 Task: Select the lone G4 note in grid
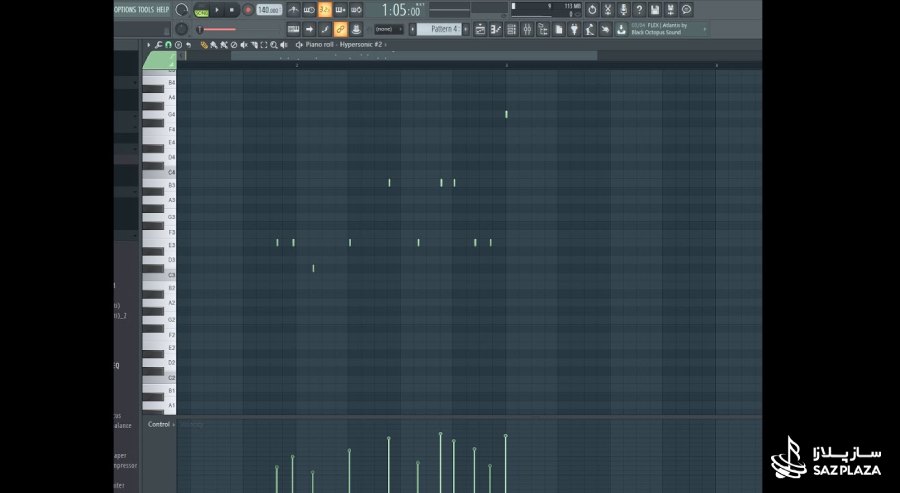coord(506,114)
